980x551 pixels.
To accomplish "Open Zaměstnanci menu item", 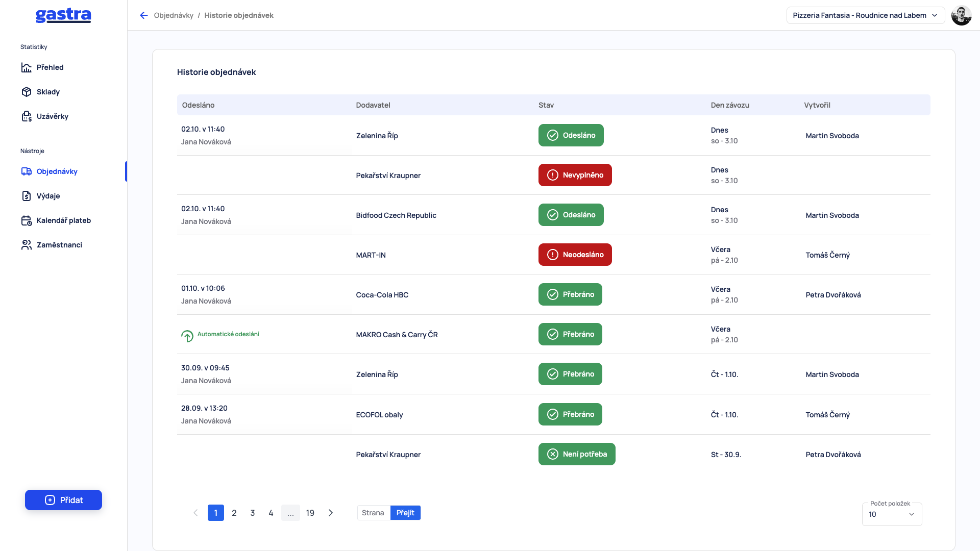I will tap(59, 245).
